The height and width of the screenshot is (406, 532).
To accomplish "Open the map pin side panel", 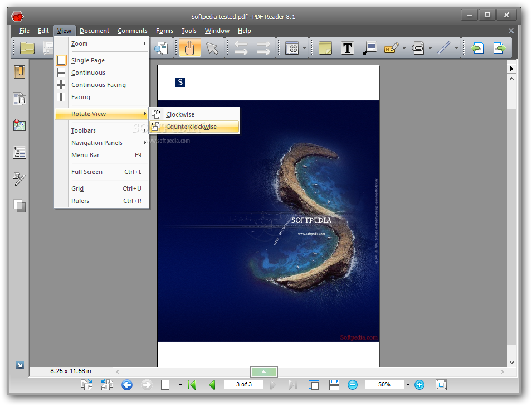I will [19, 125].
